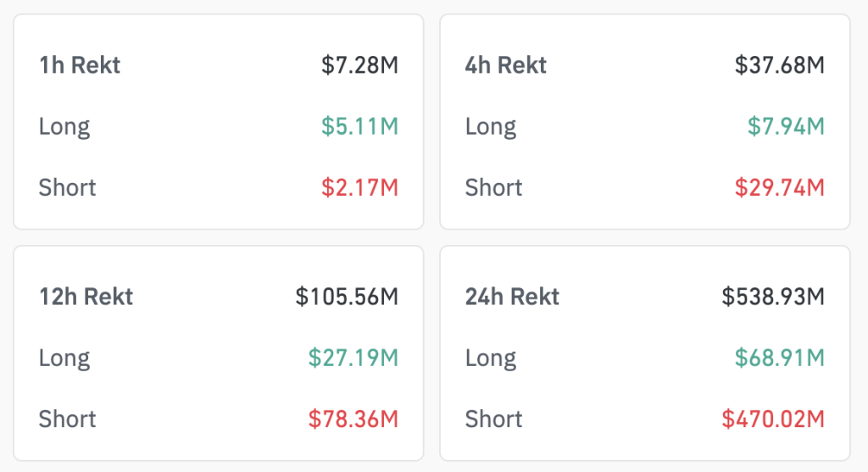Click the Long label in 12h card

64,358
